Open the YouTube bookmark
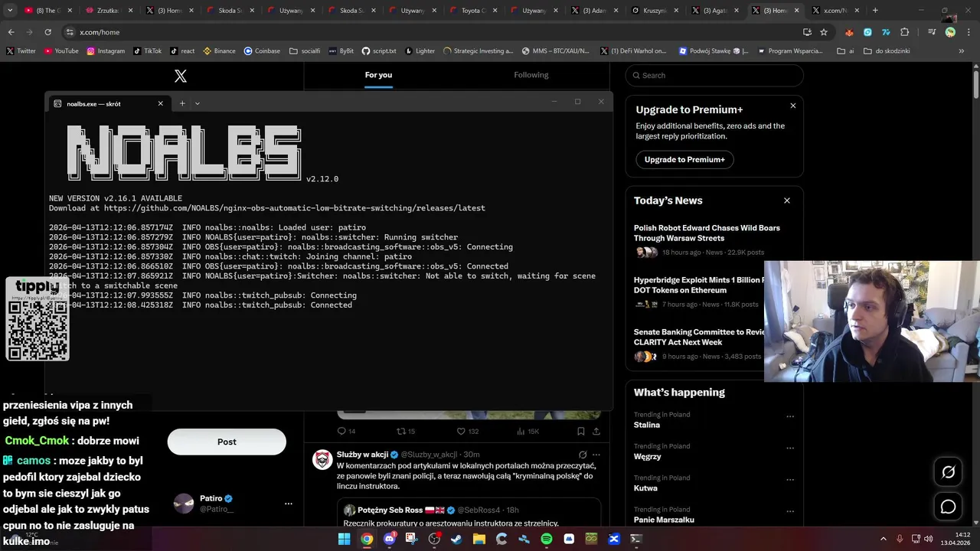 [x=61, y=51]
